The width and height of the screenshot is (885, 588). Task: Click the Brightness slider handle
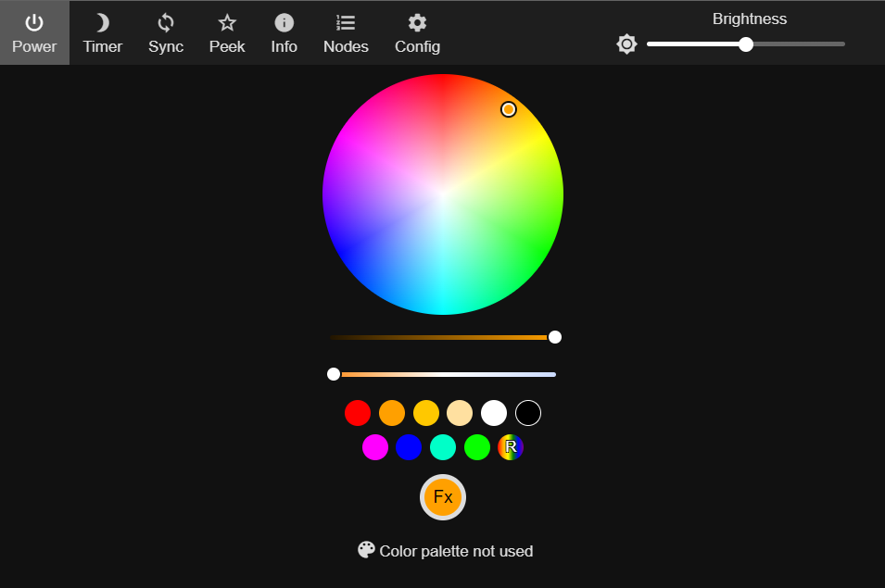click(x=746, y=44)
